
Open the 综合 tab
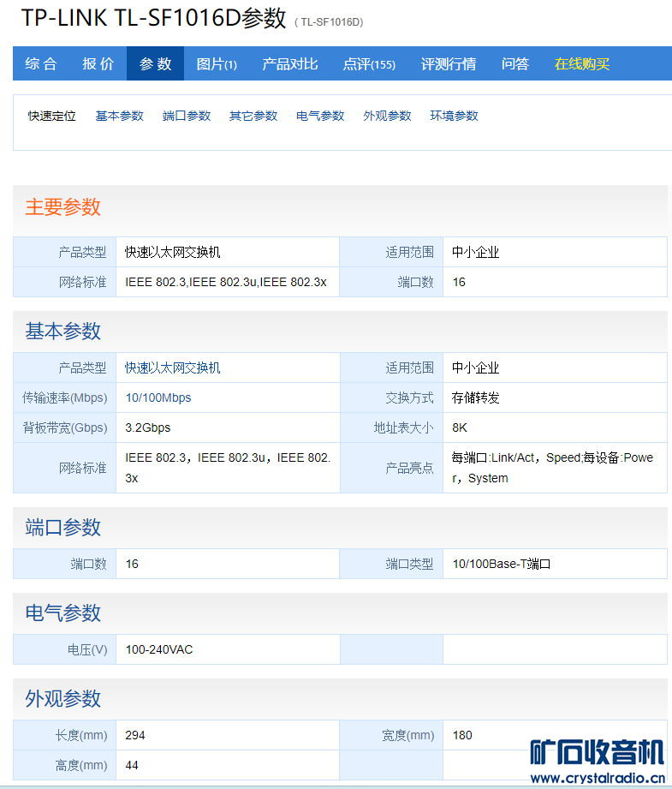41,64
